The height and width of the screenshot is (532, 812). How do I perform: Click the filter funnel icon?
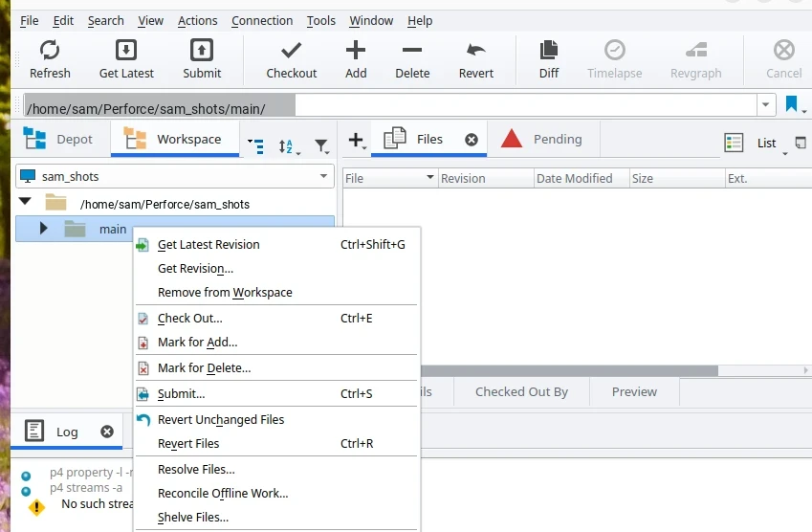321,146
